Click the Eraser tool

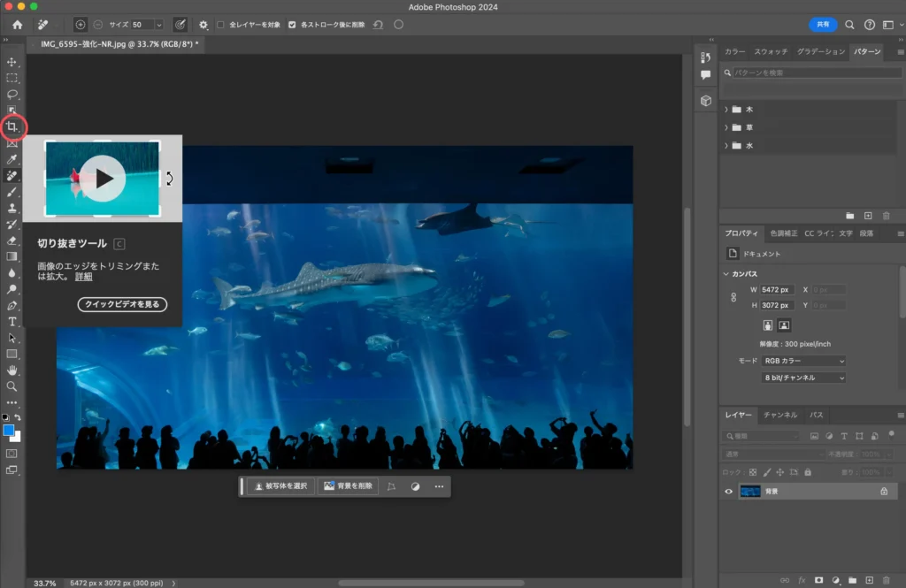tap(12, 241)
